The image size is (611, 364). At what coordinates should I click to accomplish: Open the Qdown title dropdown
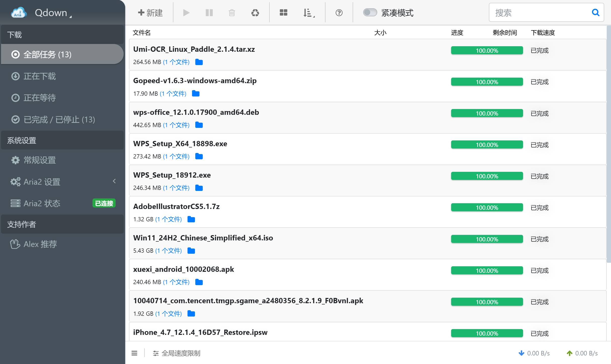click(x=53, y=13)
